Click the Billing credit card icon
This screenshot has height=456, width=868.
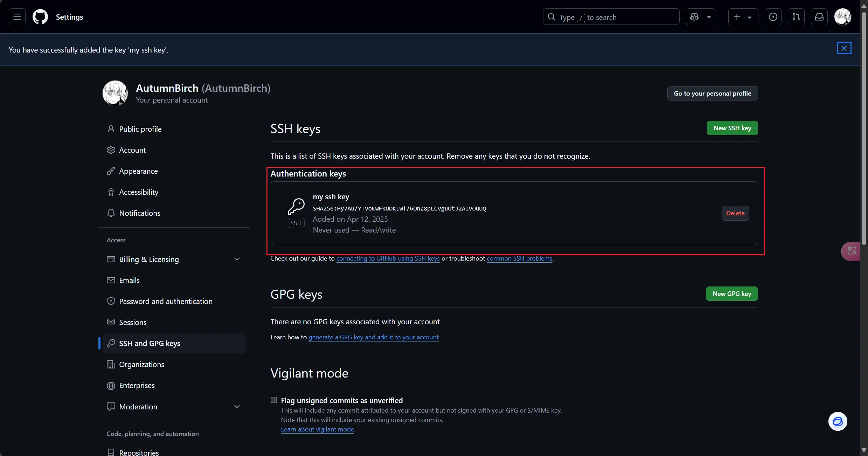[111, 259]
